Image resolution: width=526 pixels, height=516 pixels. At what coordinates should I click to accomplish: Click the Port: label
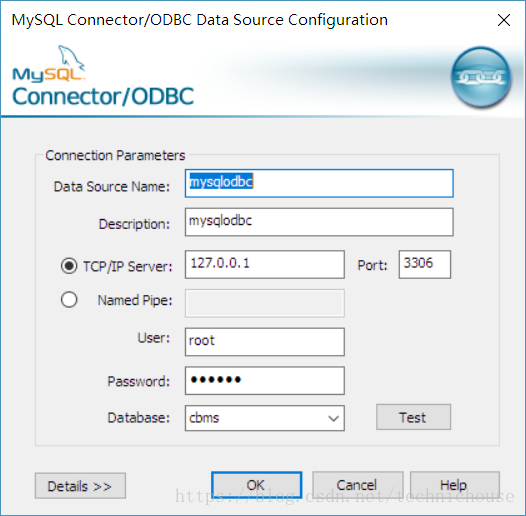coord(372,265)
